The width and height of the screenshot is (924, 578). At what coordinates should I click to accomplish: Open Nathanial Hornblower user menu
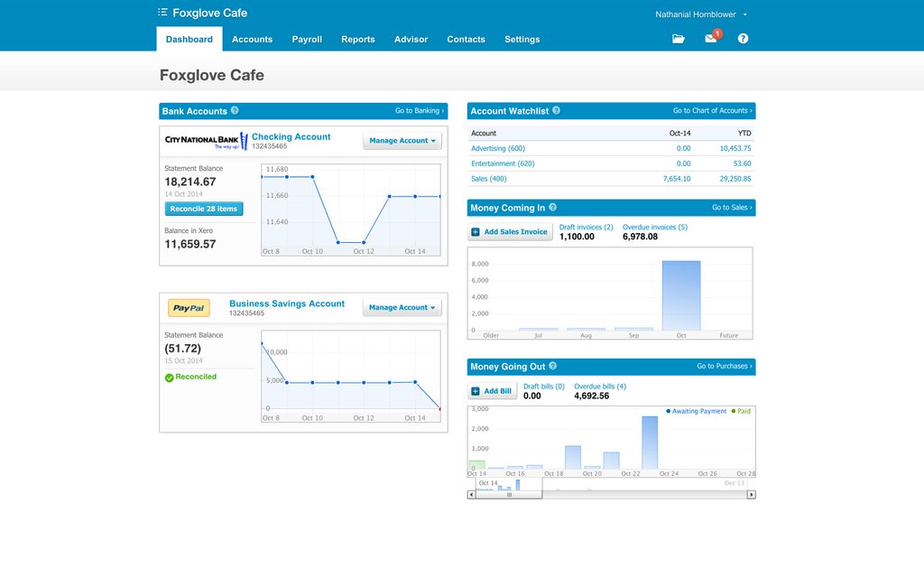pos(701,14)
